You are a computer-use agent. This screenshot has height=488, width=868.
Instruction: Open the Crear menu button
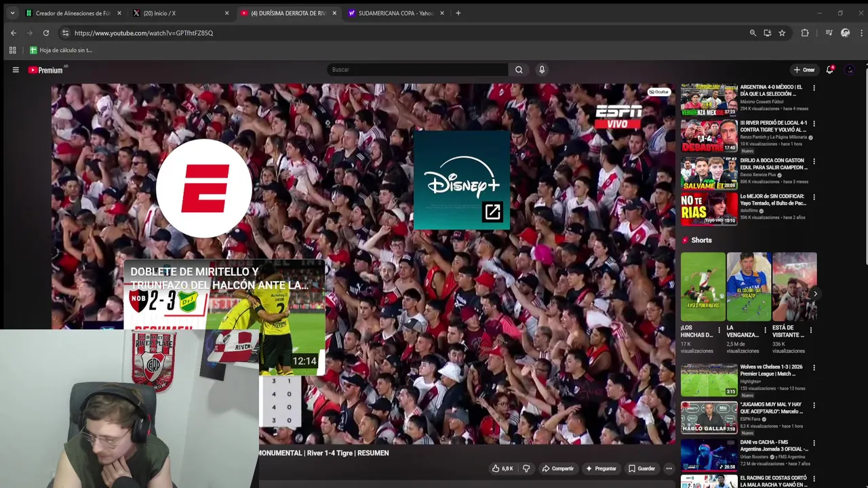804,70
